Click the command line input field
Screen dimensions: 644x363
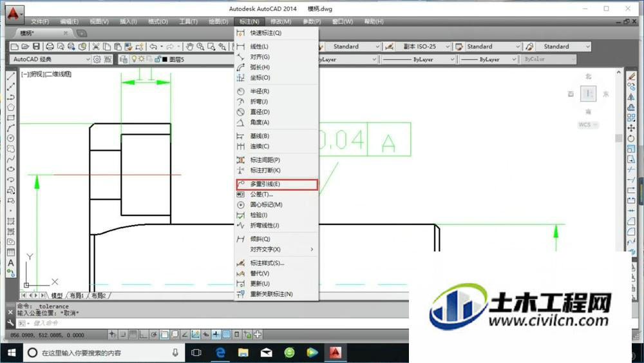(x=214, y=323)
